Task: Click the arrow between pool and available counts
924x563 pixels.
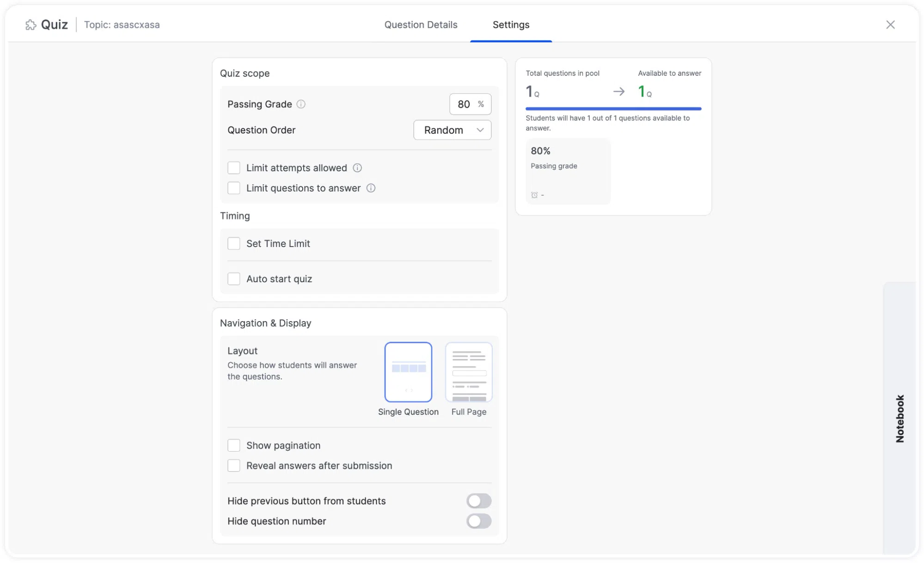Action: point(619,92)
